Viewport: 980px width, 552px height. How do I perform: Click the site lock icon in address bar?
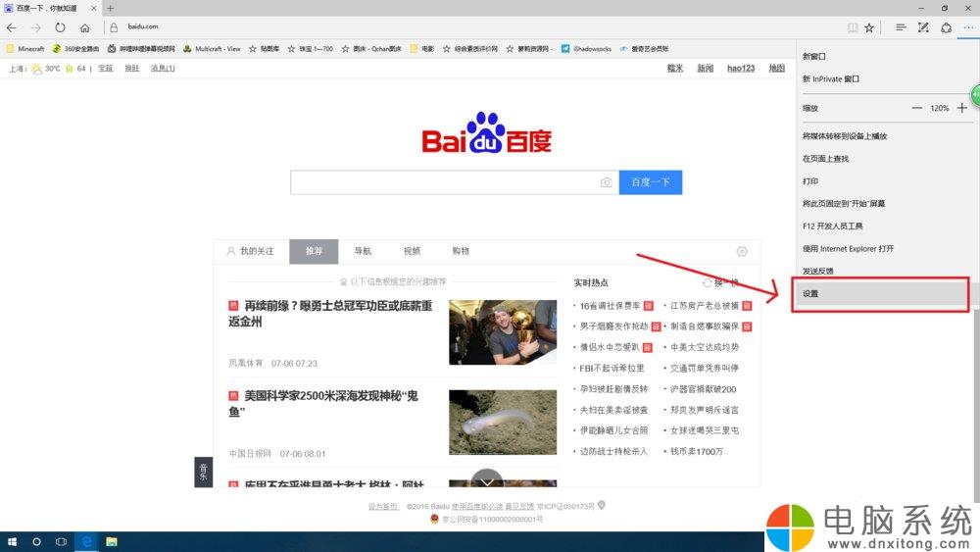click(114, 27)
